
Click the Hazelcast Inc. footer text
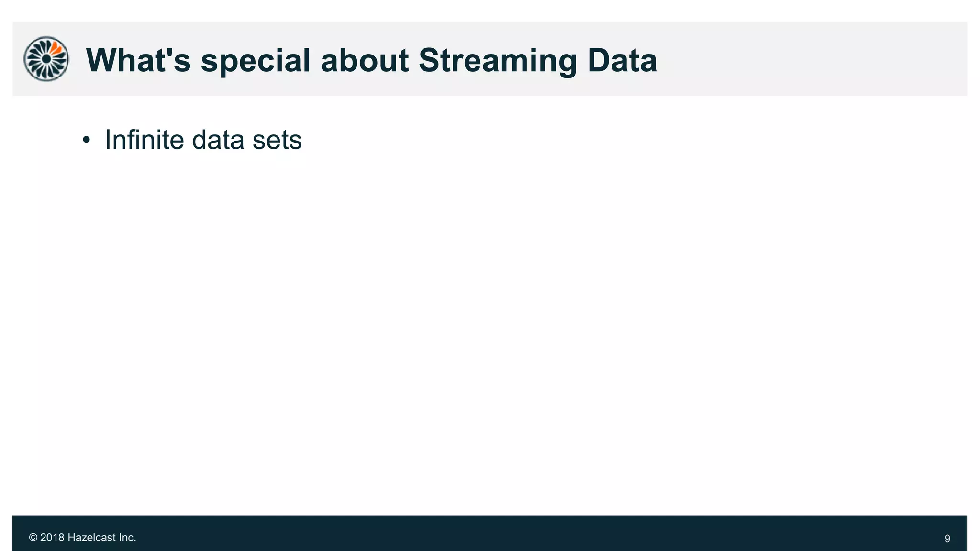[102, 538]
